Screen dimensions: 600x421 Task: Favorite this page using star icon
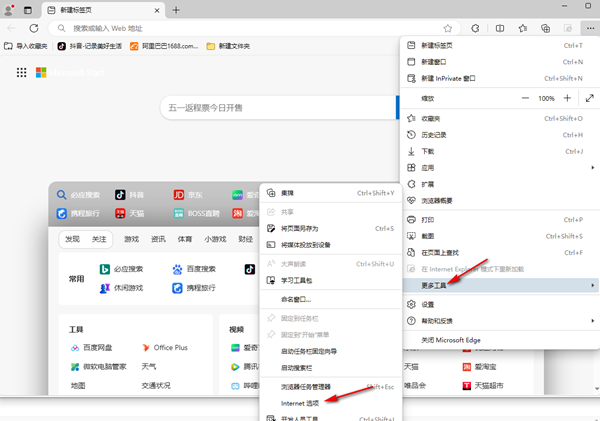[448, 28]
